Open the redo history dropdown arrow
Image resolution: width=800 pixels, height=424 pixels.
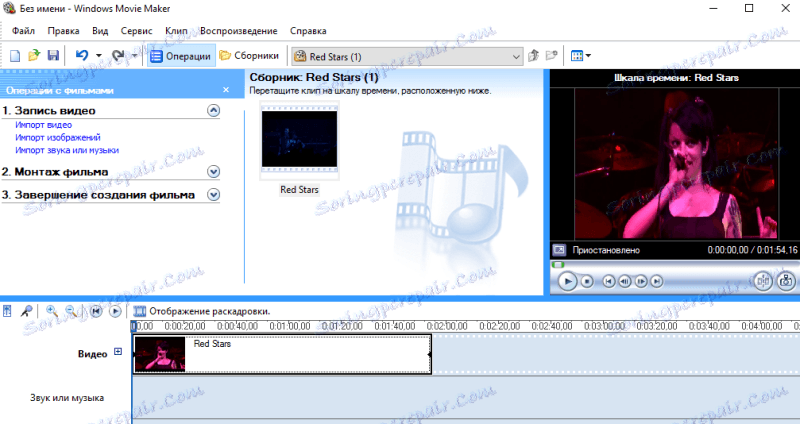tap(135, 56)
